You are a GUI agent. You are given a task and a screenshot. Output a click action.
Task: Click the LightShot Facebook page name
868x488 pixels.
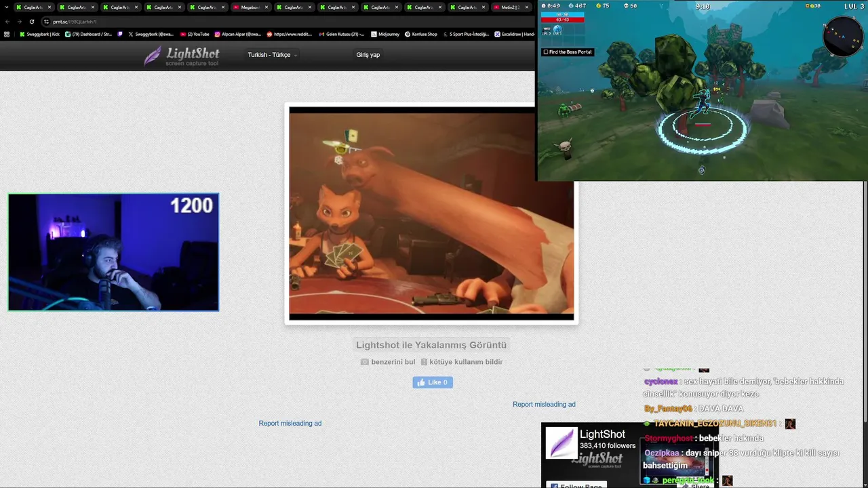(602, 434)
